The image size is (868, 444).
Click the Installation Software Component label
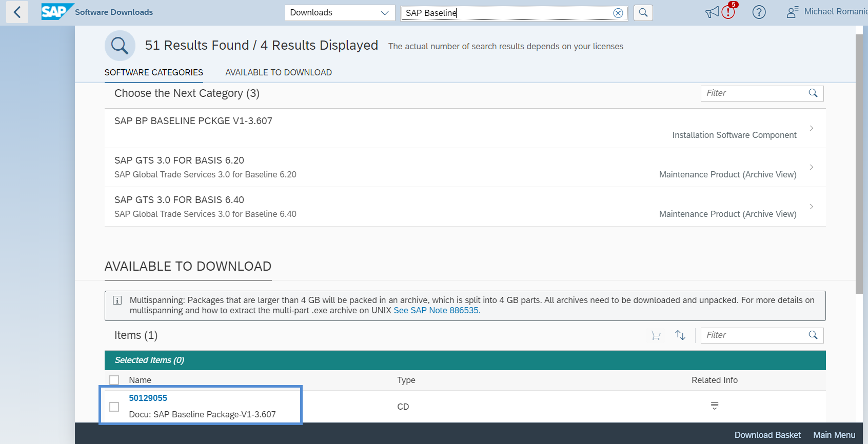[734, 135]
